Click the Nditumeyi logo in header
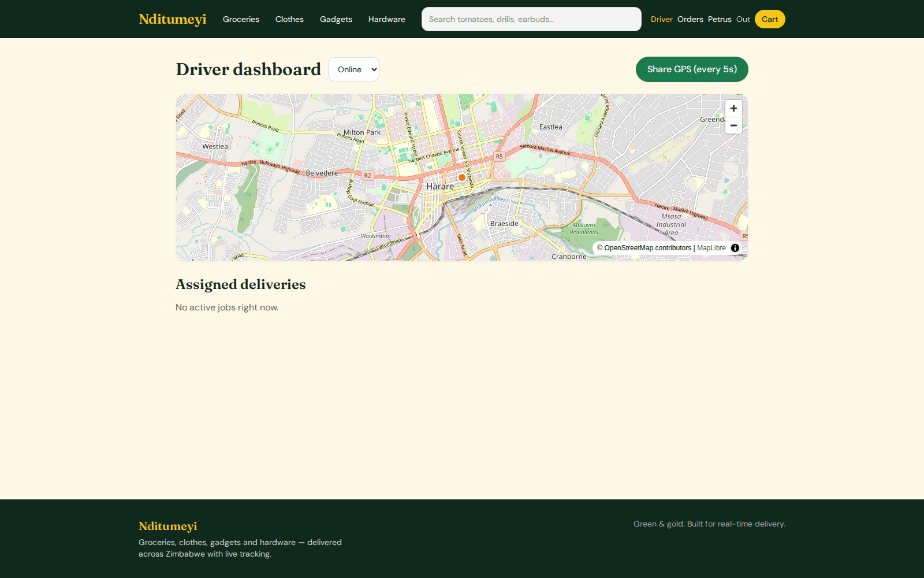The image size is (924, 578). 173,19
